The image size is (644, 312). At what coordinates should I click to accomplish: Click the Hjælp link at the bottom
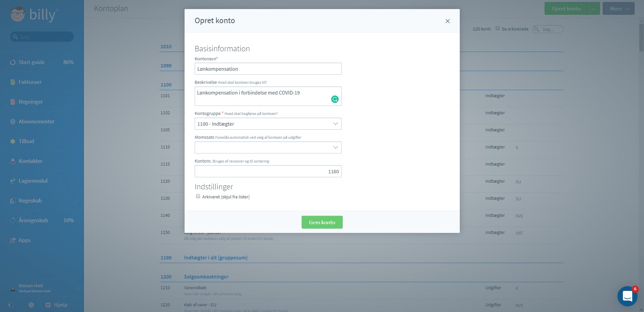(x=60, y=305)
